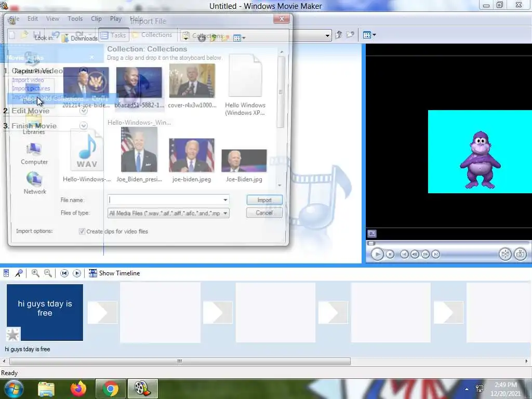The width and height of the screenshot is (532, 399).
Task: Open the Narrate Timeline microphone tool
Action: 19,273
